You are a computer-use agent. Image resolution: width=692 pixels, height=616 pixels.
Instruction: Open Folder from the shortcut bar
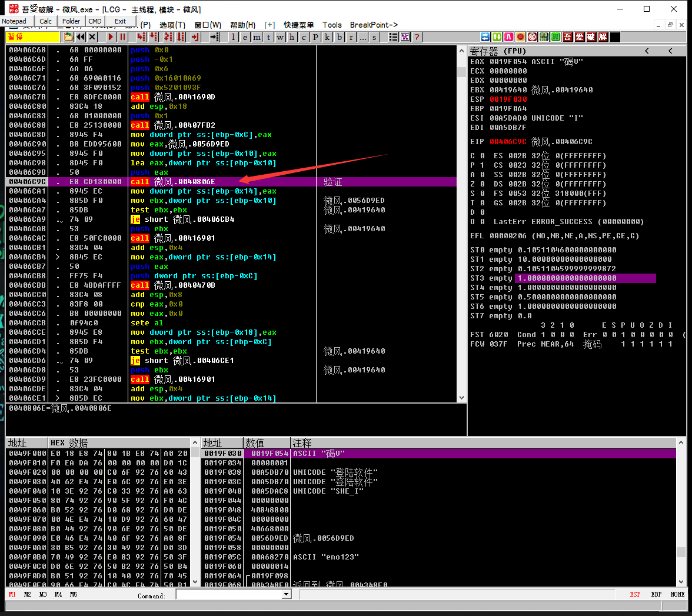[x=71, y=21]
